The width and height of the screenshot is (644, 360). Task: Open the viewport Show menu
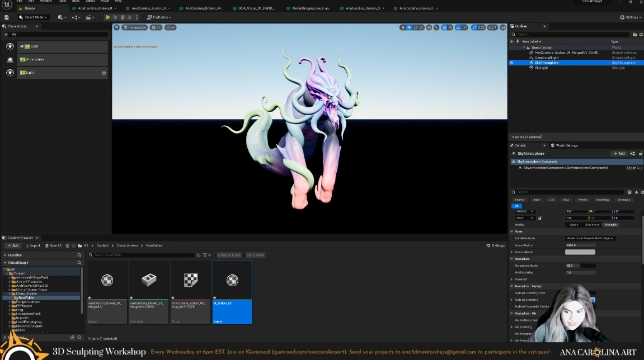[171, 27]
